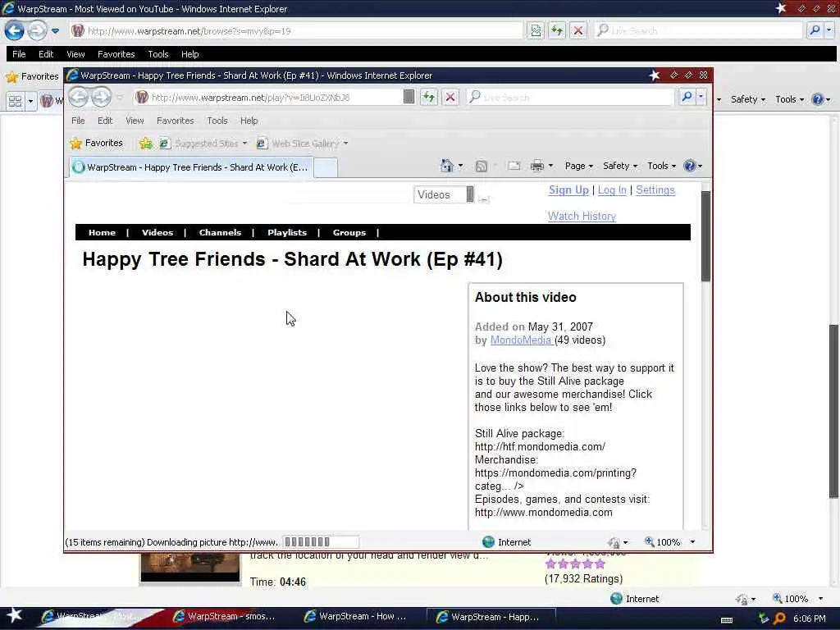Stop loading in the background window with the red X
840x630 pixels.
click(578, 30)
